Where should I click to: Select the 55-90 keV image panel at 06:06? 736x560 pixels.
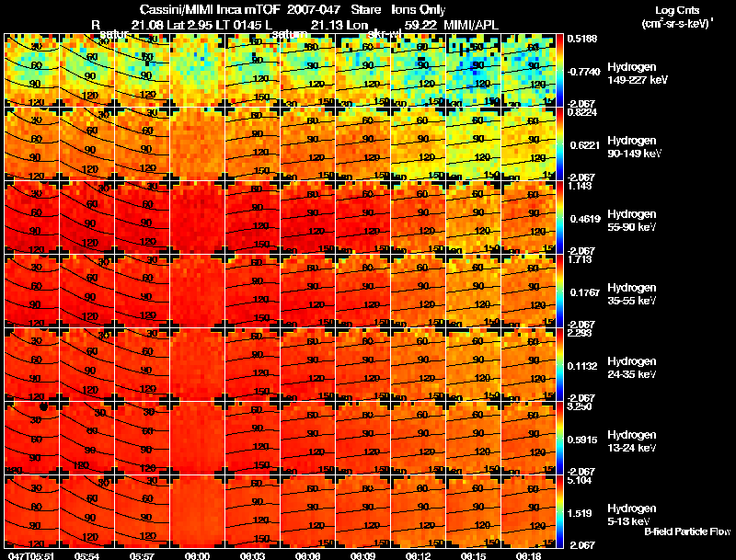coord(308,218)
